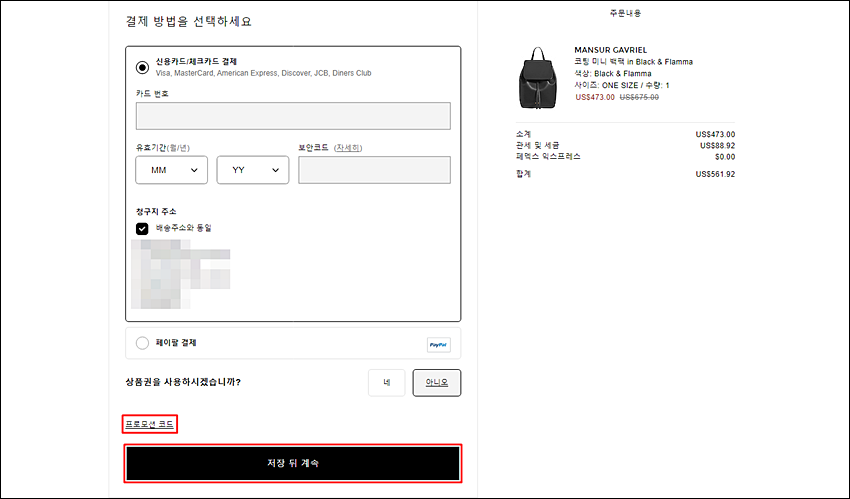
Task: Open the 자세히 security code details link
Action: tap(348, 147)
